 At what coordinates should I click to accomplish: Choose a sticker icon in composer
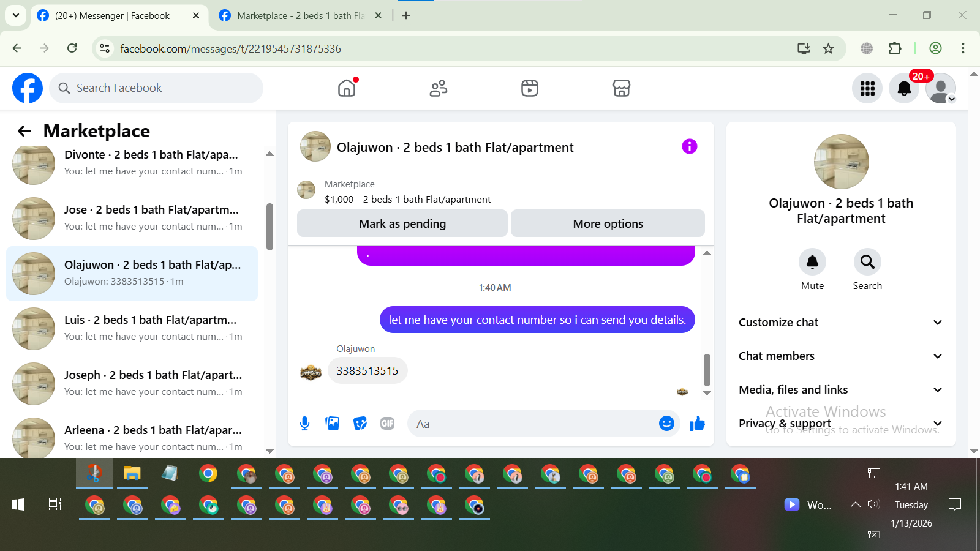tap(360, 423)
